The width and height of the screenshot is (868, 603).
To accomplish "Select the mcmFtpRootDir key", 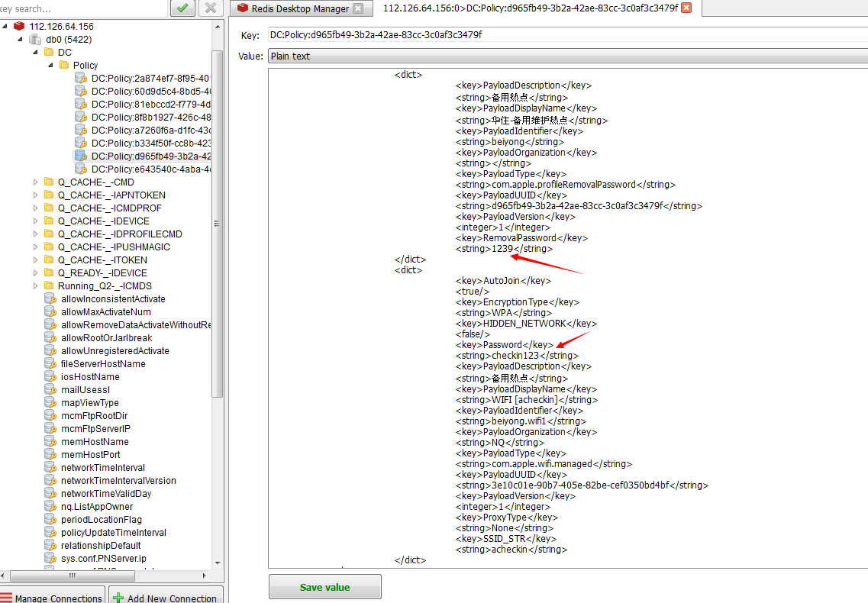I will pyautogui.click(x=94, y=415).
